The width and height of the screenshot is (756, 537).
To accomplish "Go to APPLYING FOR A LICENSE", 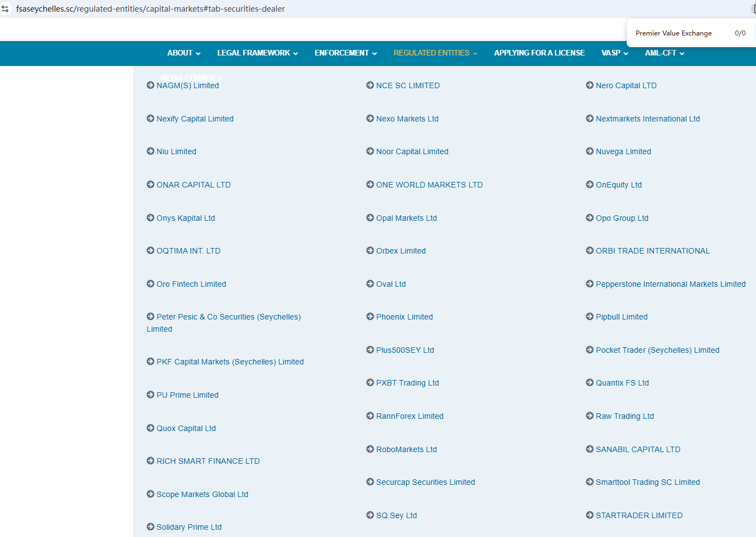I will coord(539,53).
